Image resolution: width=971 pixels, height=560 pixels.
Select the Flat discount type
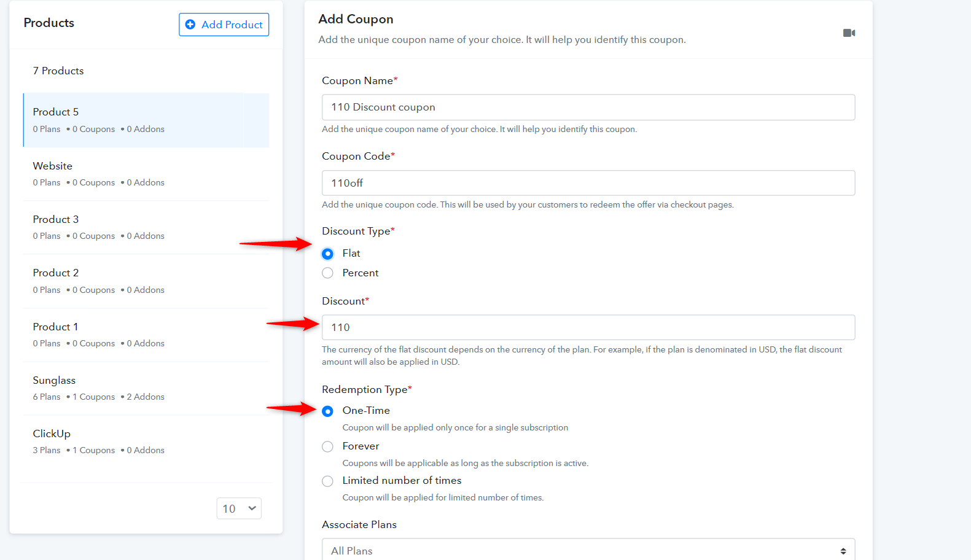[x=328, y=254]
